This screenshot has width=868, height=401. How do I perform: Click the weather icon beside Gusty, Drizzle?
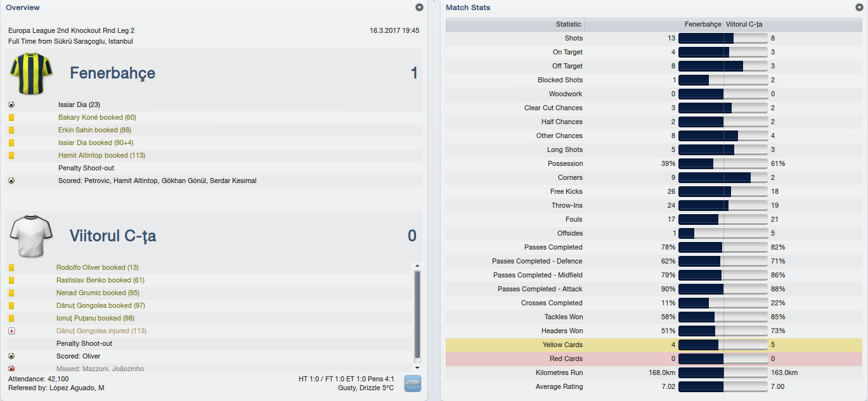413,384
